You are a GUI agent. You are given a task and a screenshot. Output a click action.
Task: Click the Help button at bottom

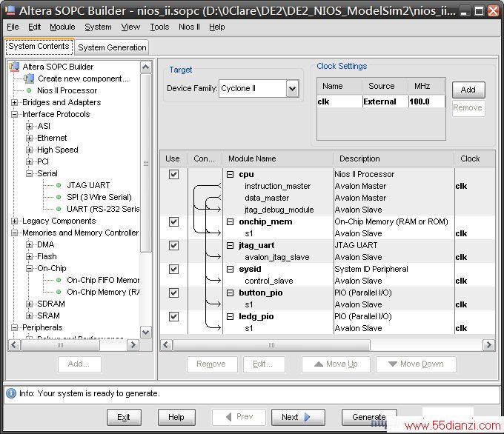tap(176, 417)
